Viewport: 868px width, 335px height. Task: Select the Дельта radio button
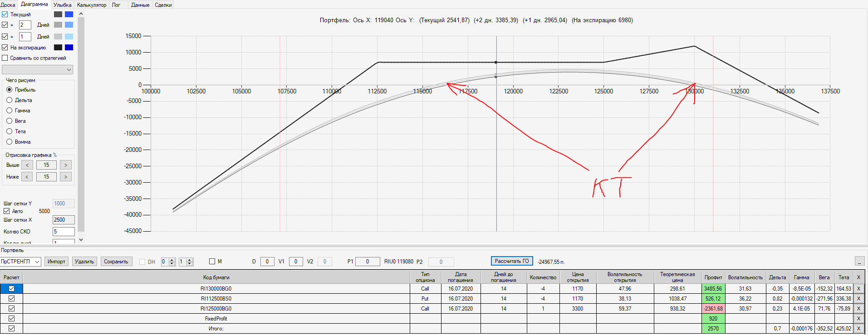(9, 100)
